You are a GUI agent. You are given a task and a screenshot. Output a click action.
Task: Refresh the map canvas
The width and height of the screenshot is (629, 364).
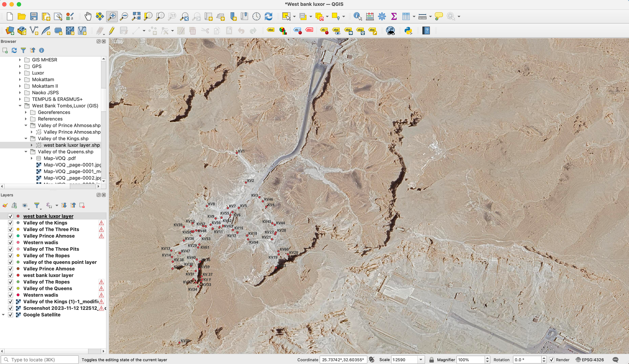click(x=268, y=16)
